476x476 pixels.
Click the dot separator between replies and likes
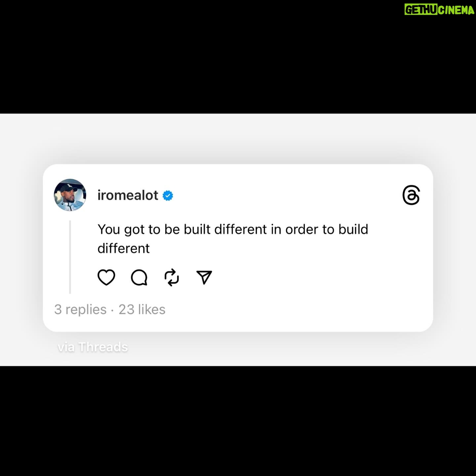[112, 311]
